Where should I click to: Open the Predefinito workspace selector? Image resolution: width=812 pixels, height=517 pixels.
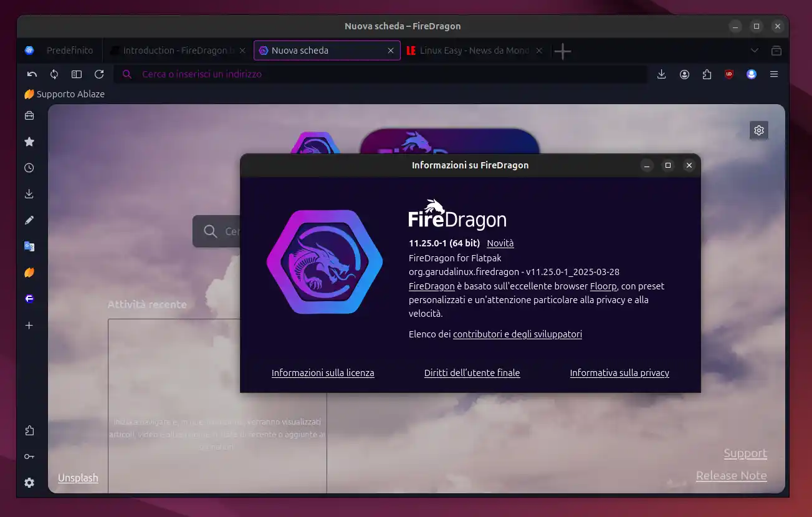tap(70, 51)
